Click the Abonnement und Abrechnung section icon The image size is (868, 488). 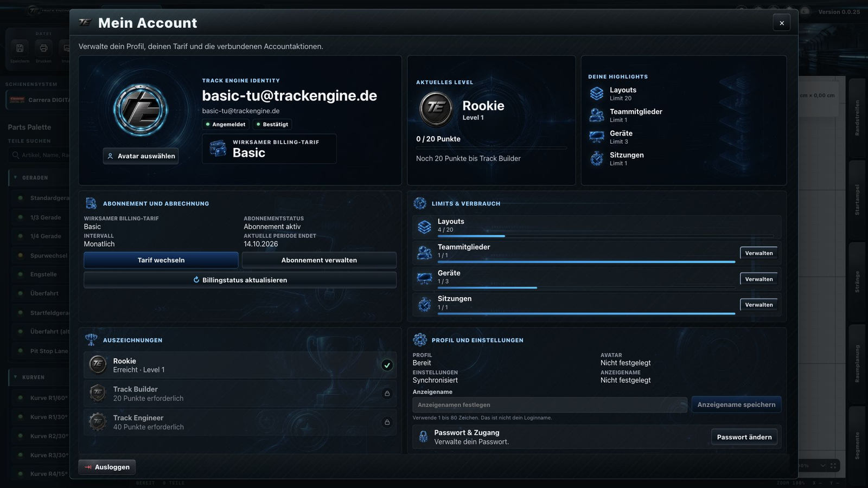91,203
